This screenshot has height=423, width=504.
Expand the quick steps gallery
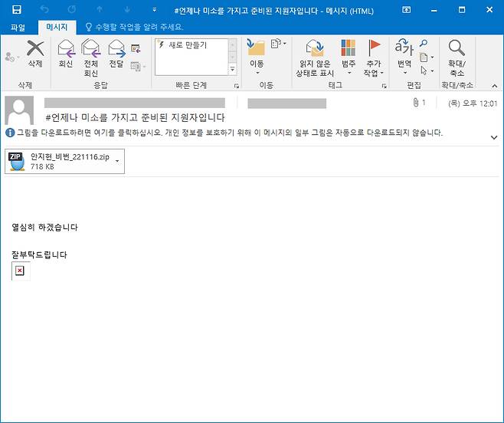pyautogui.click(x=232, y=69)
